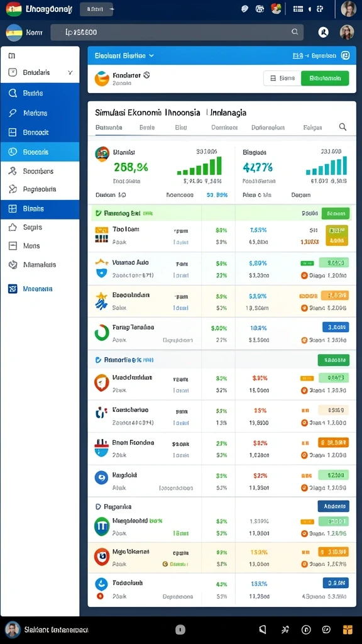The image size is (362, 644).
Task: Click the green button in first section header
Action: coord(336,213)
